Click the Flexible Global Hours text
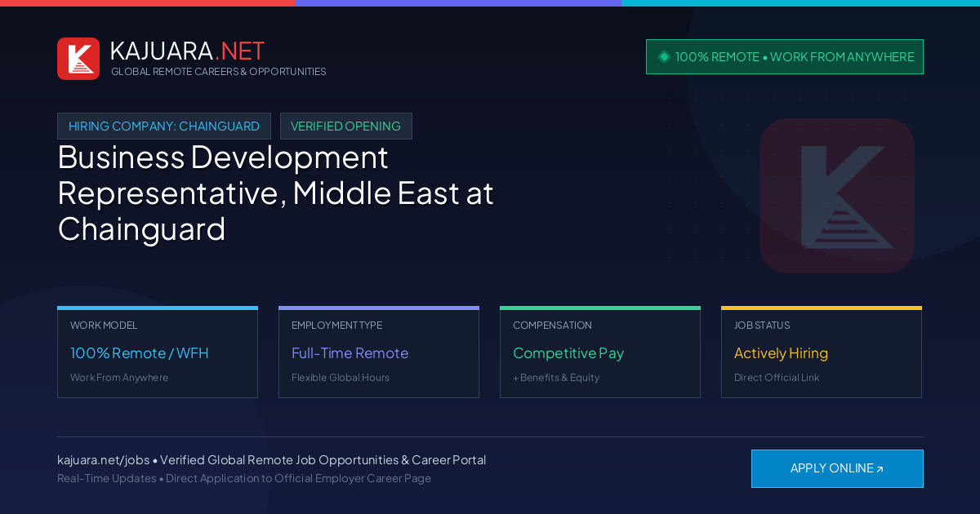This screenshot has width=980, height=514. coord(341,378)
